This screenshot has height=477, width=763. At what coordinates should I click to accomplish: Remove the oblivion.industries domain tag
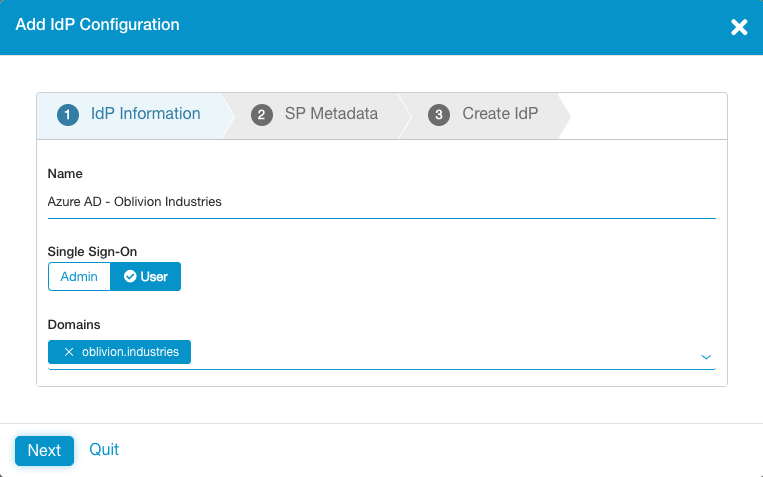[69, 352]
